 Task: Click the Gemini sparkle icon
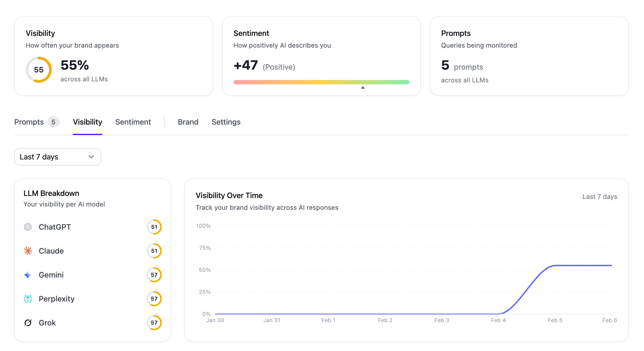point(28,275)
